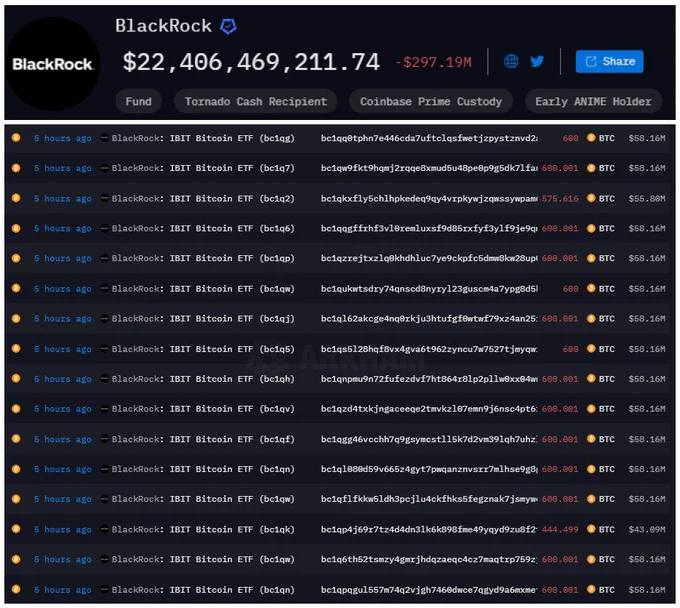Open sender IBIT Bitcoin ETF (bc1qf)
The width and height of the screenshot is (680, 608).
click(203, 439)
